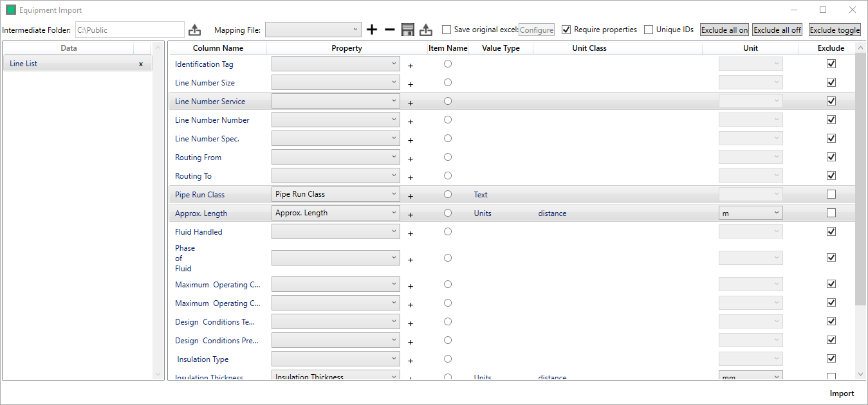
Task: Uncheck the Require properties checkbox
Action: [x=566, y=30]
